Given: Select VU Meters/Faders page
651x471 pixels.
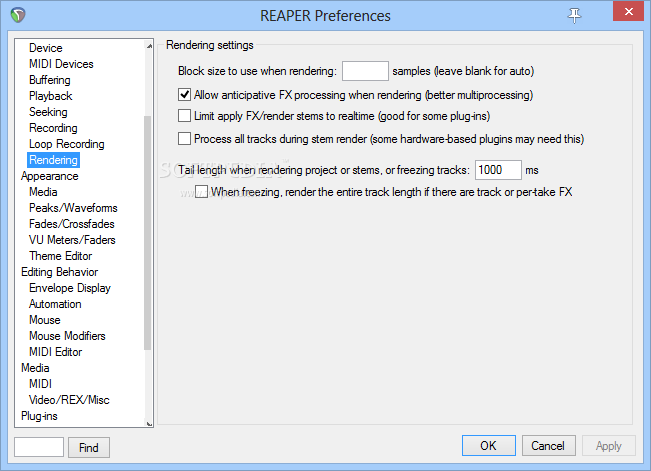Looking at the screenshot, I should coord(72,240).
